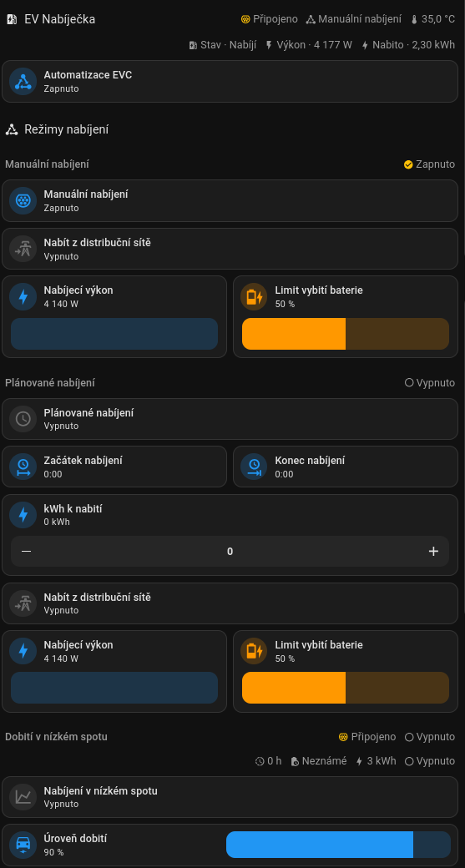The image size is (465, 868).
Task: Click the Manuální nabíjení plug icon
Action: point(23,201)
